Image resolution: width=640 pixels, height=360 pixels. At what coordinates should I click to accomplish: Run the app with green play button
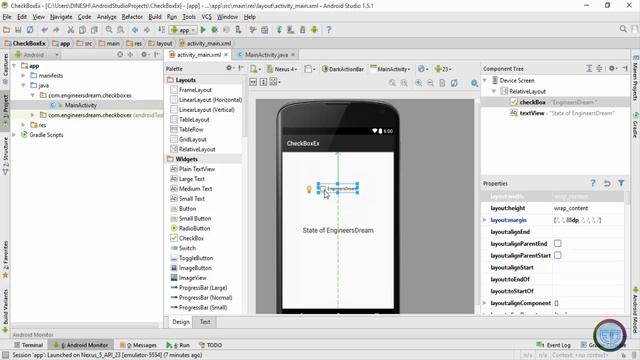203,30
